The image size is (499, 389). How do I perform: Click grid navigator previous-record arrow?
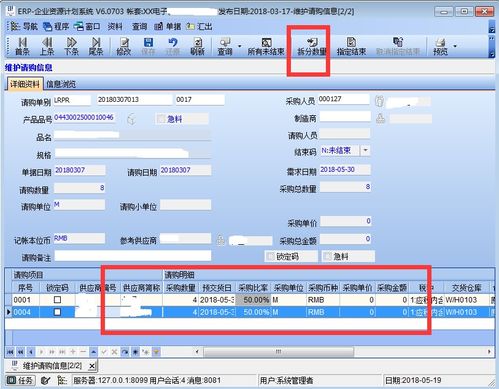click(31, 352)
